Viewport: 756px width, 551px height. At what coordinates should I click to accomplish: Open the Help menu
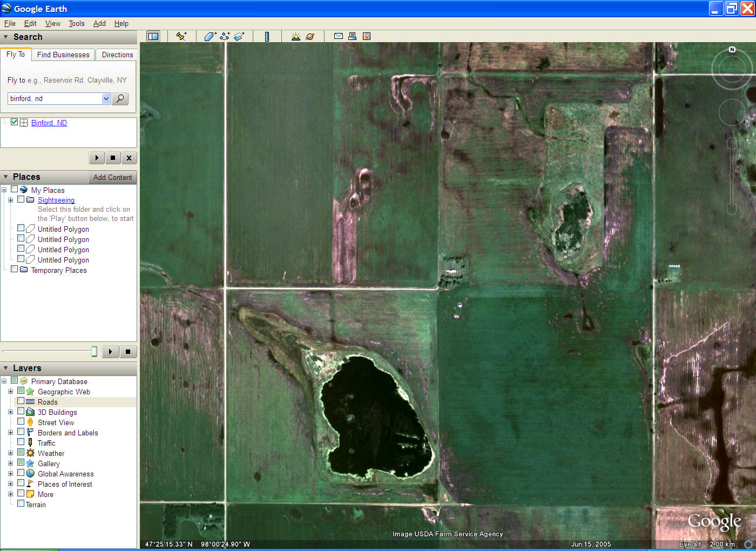coord(122,23)
